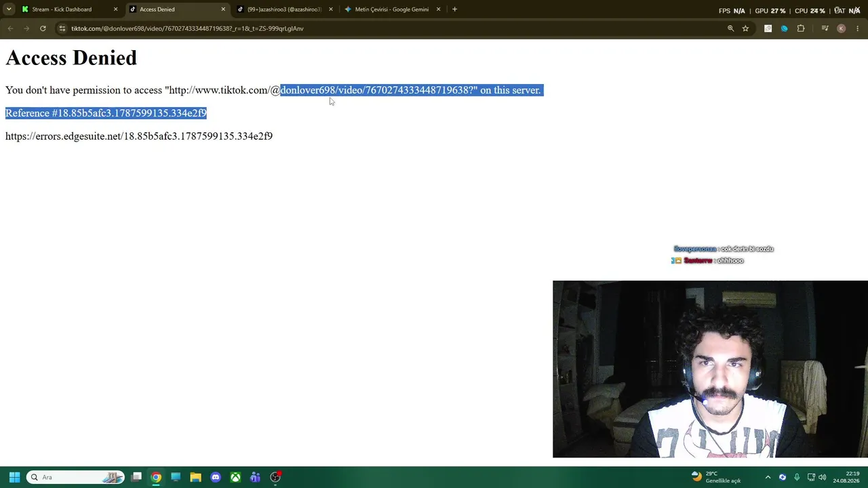
Task: Open the Xbox app from taskbar
Action: click(235, 477)
